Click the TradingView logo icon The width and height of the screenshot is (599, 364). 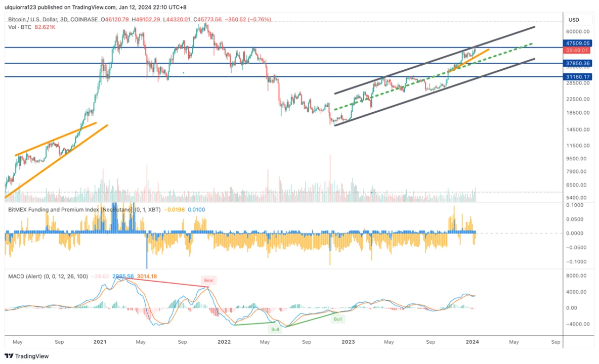9,356
